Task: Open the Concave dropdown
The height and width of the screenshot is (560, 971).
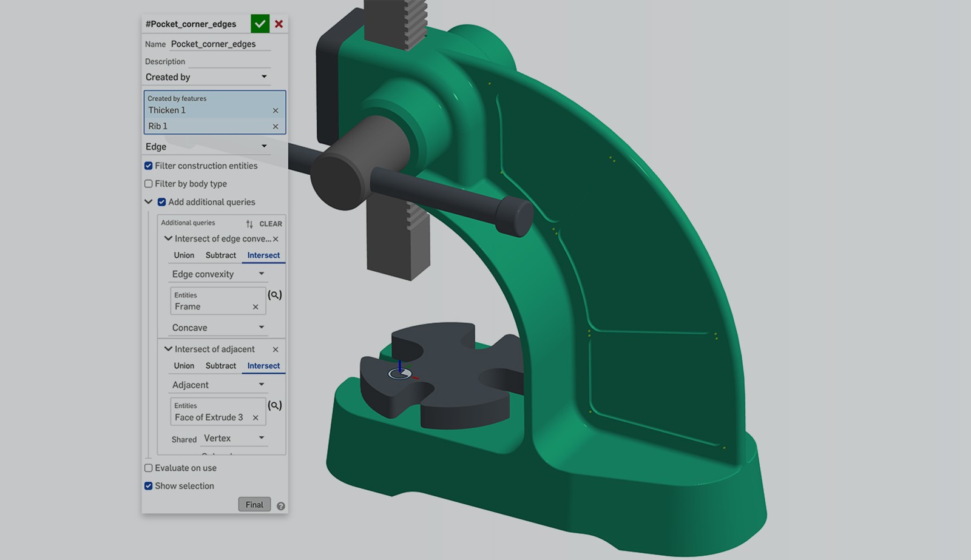Action: (x=217, y=328)
